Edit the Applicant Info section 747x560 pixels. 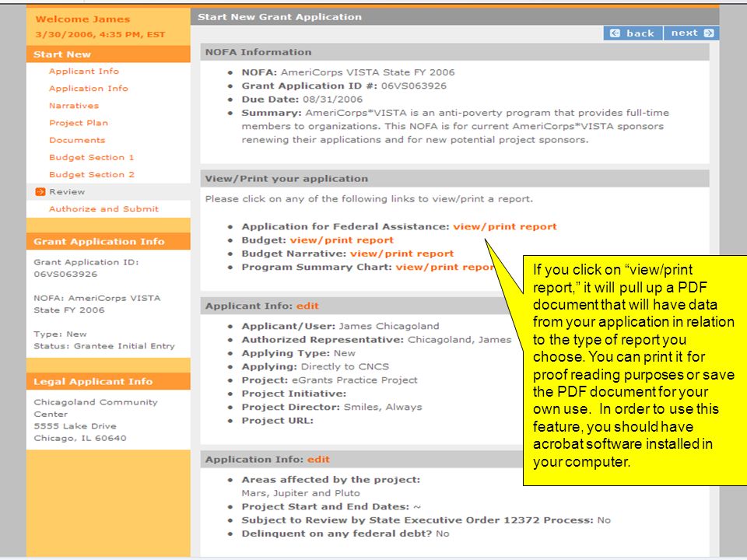(x=307, y=306)
